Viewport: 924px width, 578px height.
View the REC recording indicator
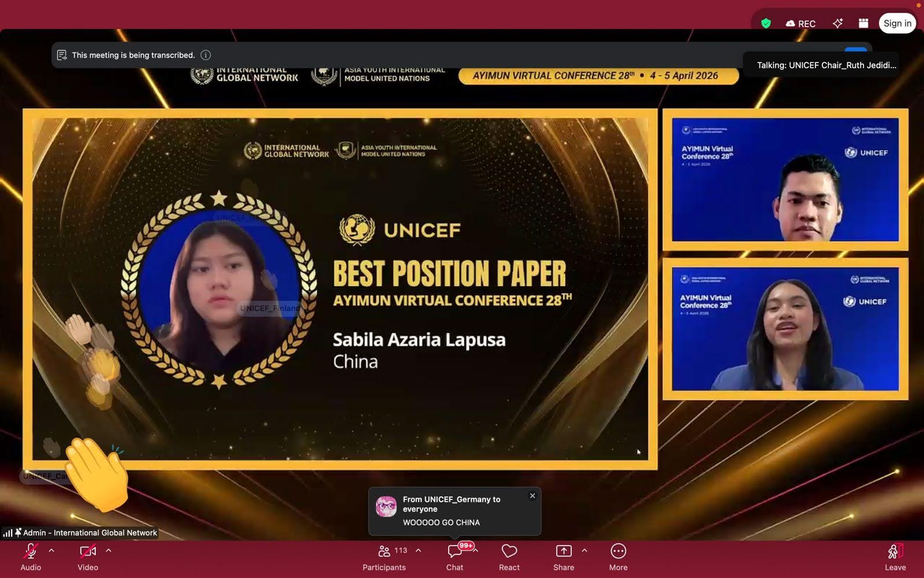(800, 24)
